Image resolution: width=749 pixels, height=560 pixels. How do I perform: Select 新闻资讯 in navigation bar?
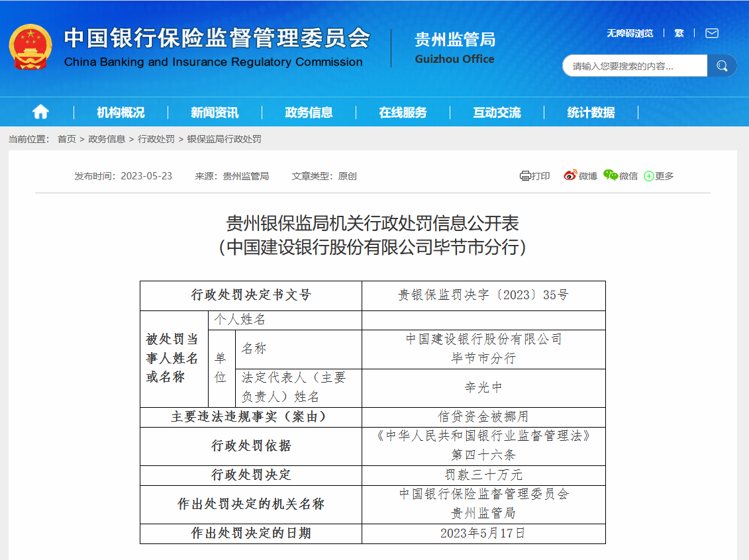(x=215, y=113)
